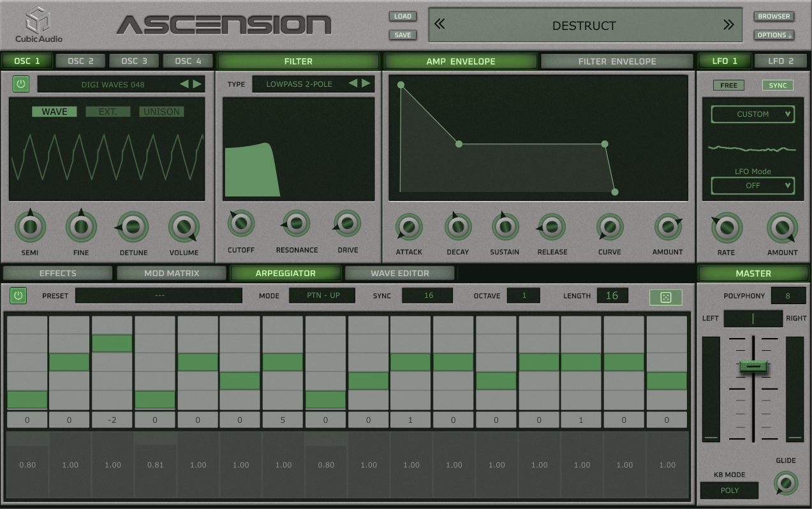Toggle the OSC 1 power button

tap(21, 84)
